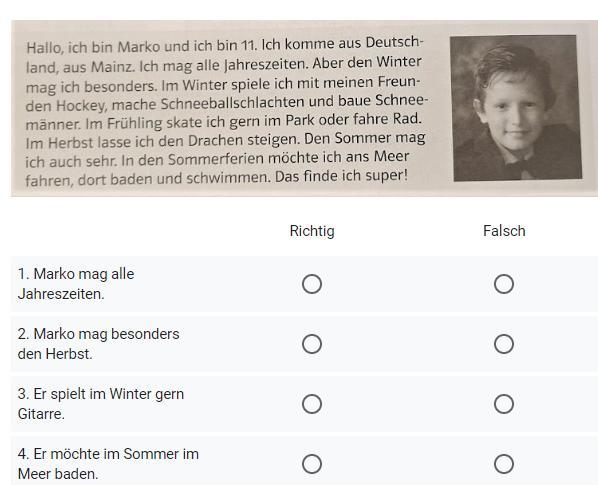The image size is (598, 485).
Task: Click 'Das finde ich super!' sentence
Action: [341, 176]
